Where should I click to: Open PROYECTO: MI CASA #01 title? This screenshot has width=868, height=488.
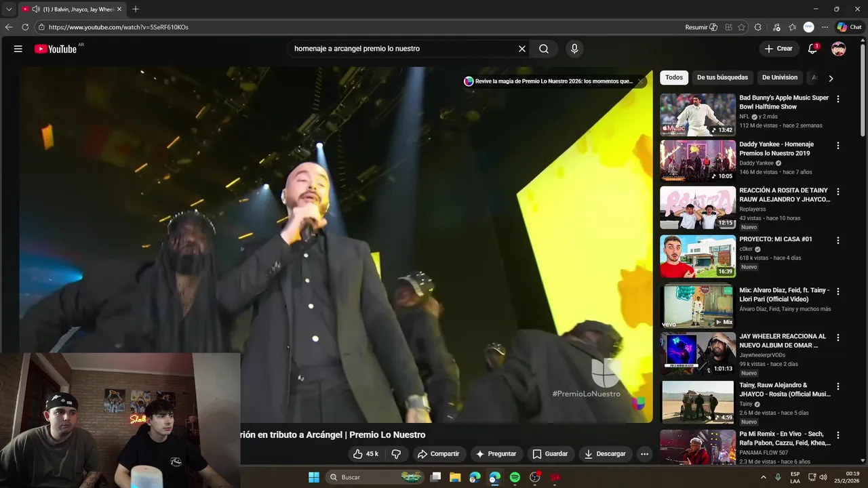(775, 239)
